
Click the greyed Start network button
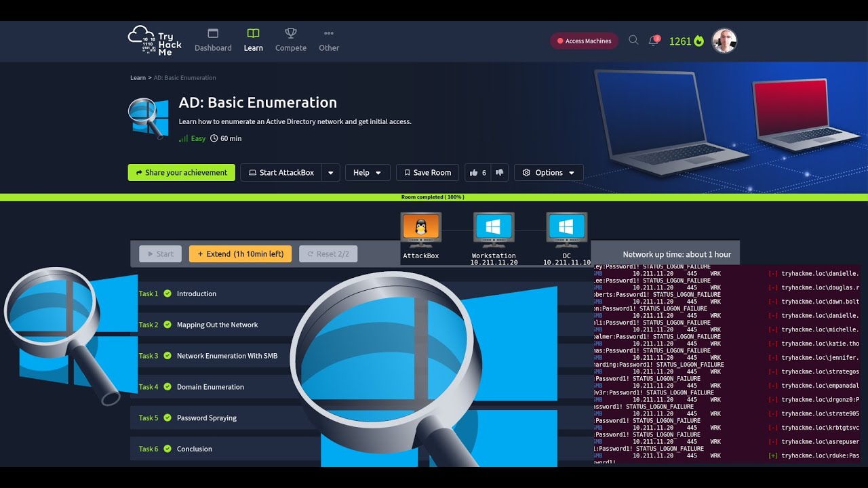160,254
